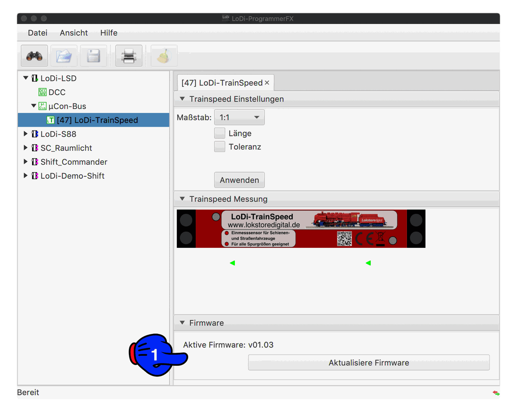Click the LoDi-S88 device icon

[35, 134]
